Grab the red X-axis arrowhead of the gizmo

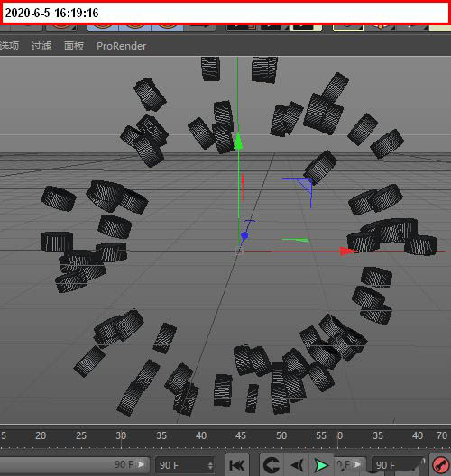[346, 252]
